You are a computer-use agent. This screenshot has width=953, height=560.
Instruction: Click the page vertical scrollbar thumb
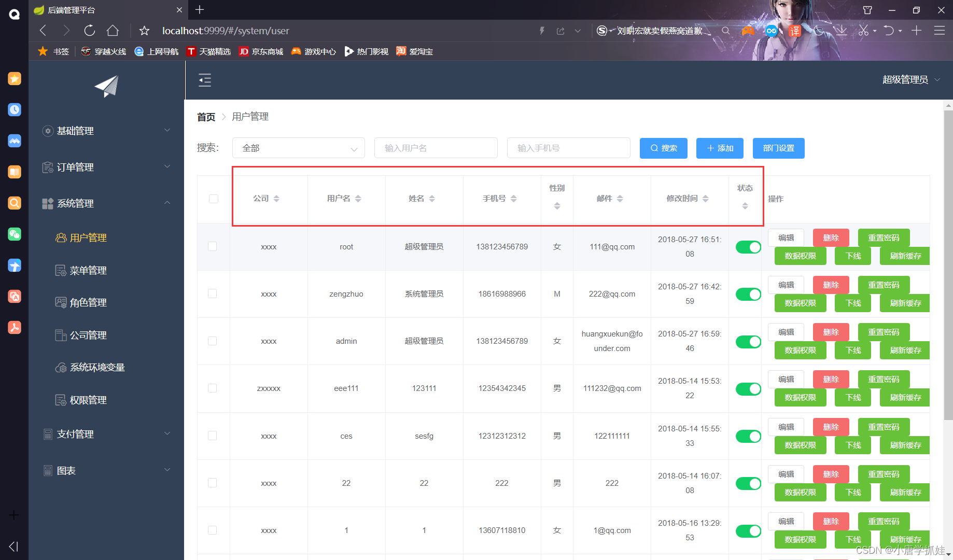(948, 265)
